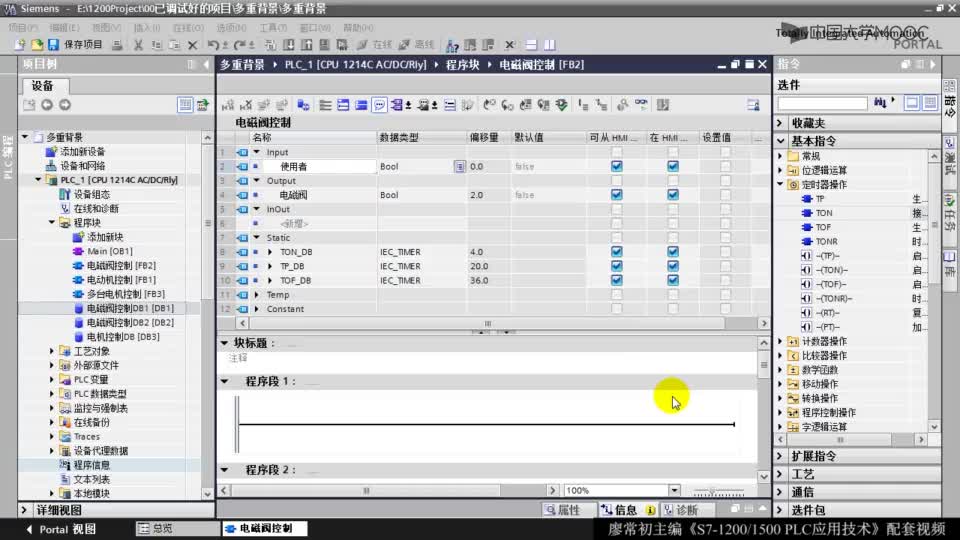Click the Open project folder icon
The image size is (960, 540).
(x=37, y=45)
